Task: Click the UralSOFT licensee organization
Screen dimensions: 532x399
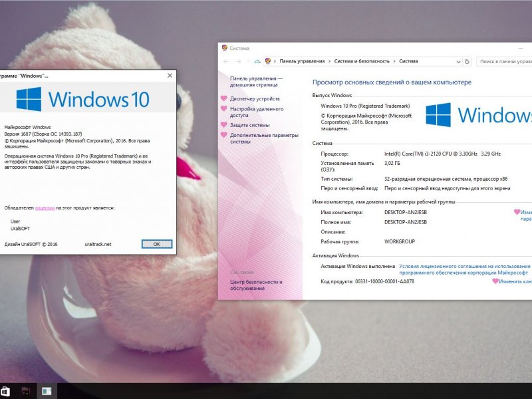Action: (x=20, y=229)
